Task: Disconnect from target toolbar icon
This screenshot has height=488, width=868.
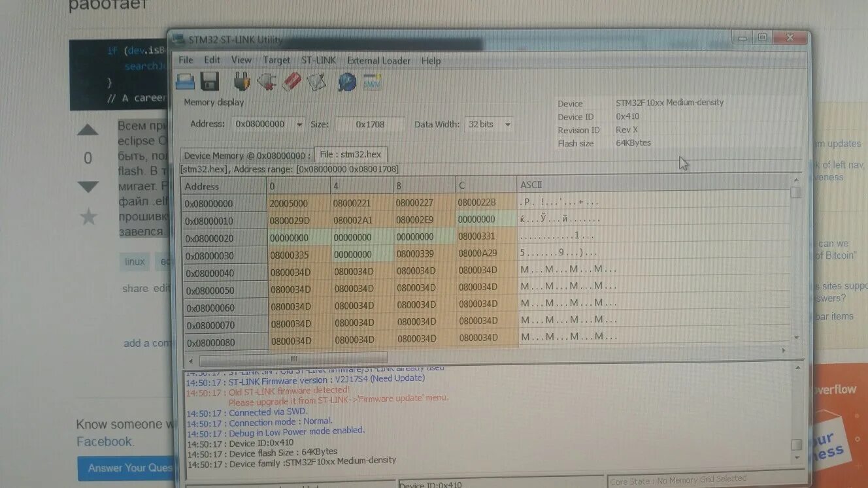Action: tap(267, 82)
